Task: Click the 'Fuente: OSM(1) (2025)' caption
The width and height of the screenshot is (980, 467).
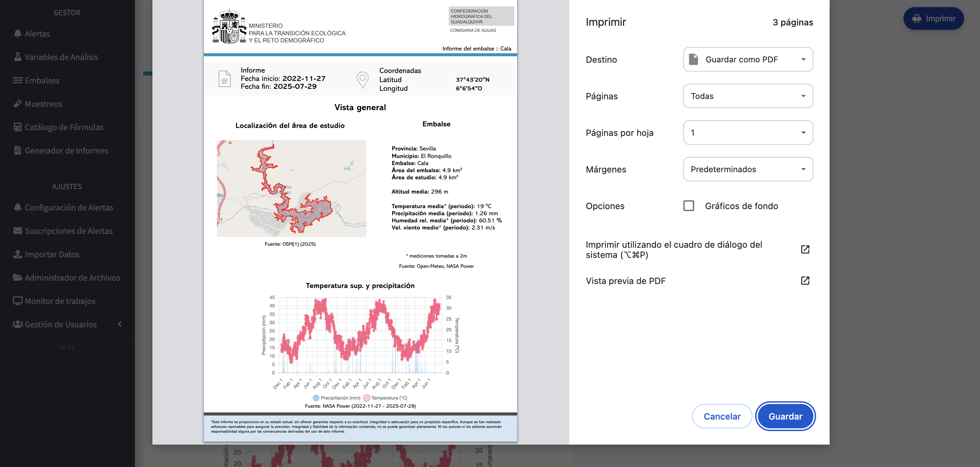Action: click(x=290, y=244)
